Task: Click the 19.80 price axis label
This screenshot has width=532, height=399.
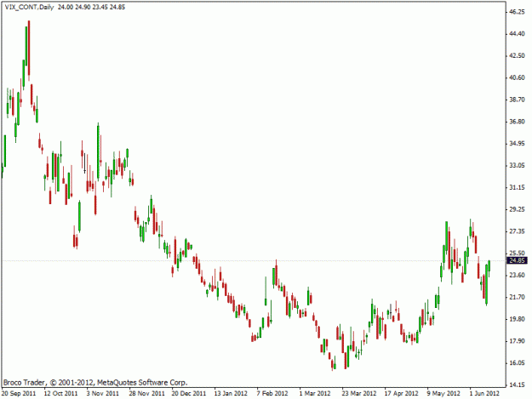Action: click(x=517, y=319)
